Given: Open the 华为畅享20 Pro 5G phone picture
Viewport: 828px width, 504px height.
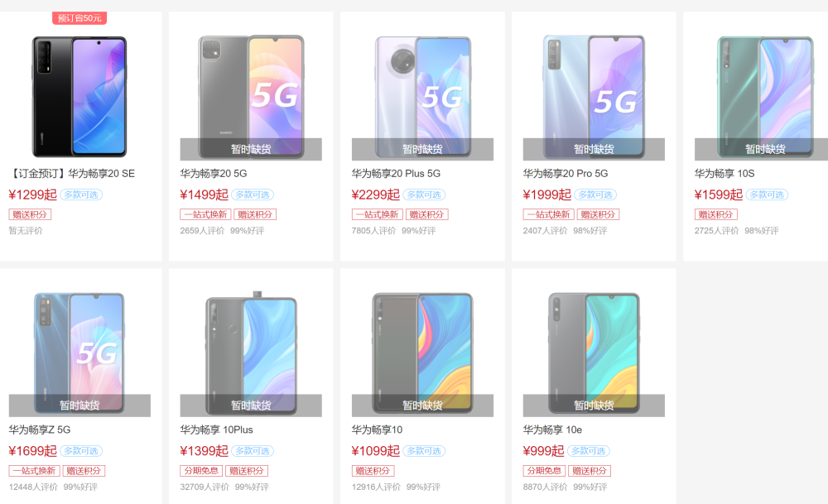Looking at the screenshot, I should tap(594, 97).
